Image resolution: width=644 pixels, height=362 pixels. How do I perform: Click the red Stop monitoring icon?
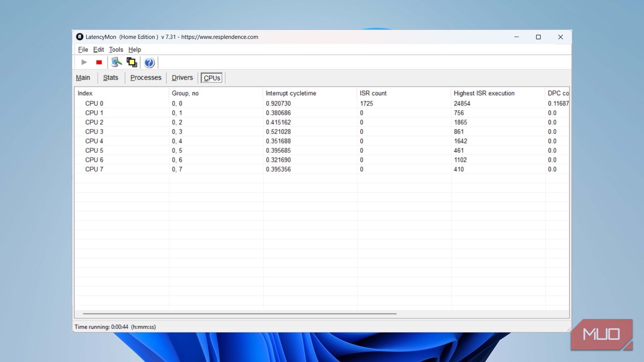tap(99, 62)
